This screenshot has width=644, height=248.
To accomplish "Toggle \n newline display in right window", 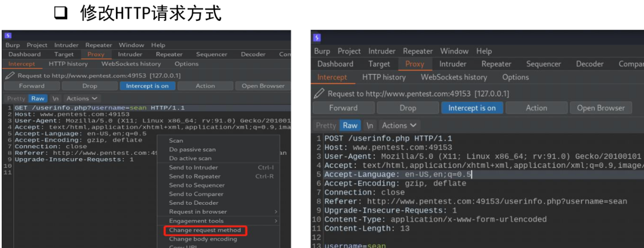I will coord(369,125).
